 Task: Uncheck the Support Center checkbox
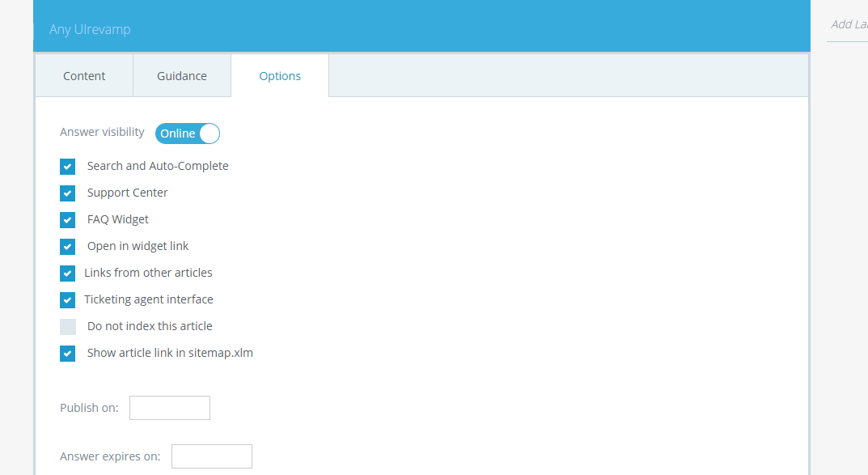pyautogui.click(x=67, y=193)
